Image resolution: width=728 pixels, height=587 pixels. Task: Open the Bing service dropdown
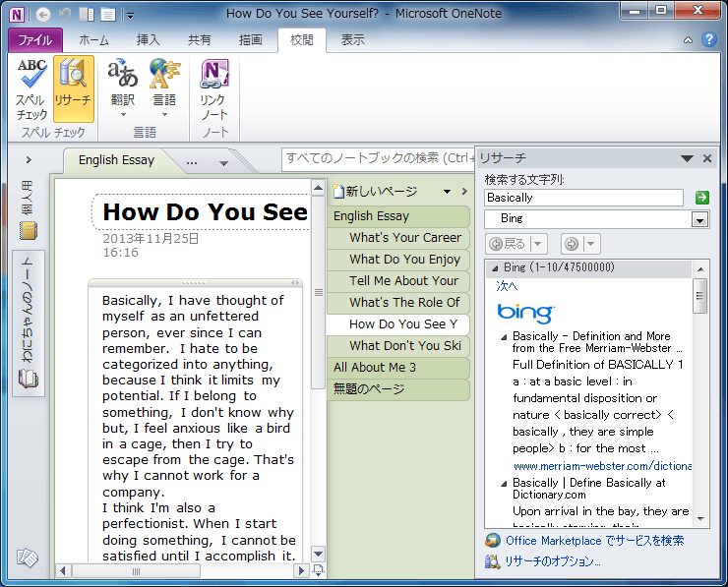coord(699,219)
